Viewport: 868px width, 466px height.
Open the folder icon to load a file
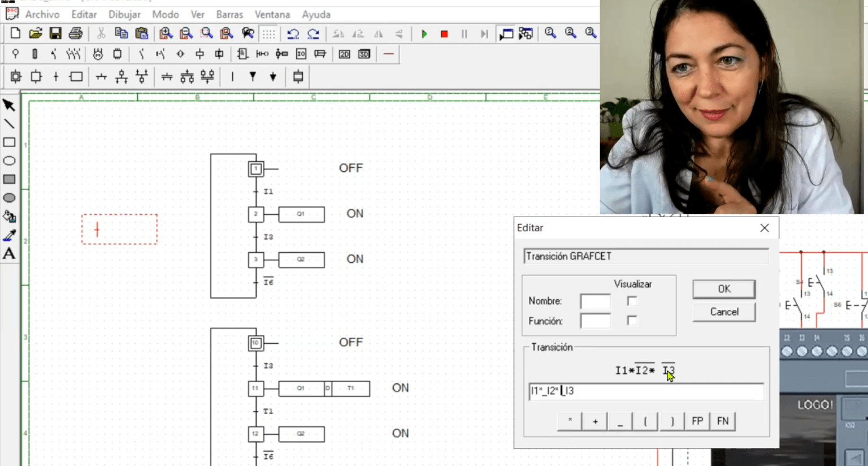pyautogui.click(x=36, y=33)
